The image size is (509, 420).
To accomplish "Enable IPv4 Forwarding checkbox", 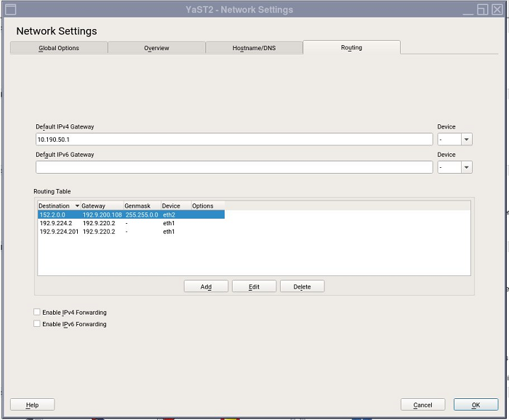I will (x=38, y=312).
